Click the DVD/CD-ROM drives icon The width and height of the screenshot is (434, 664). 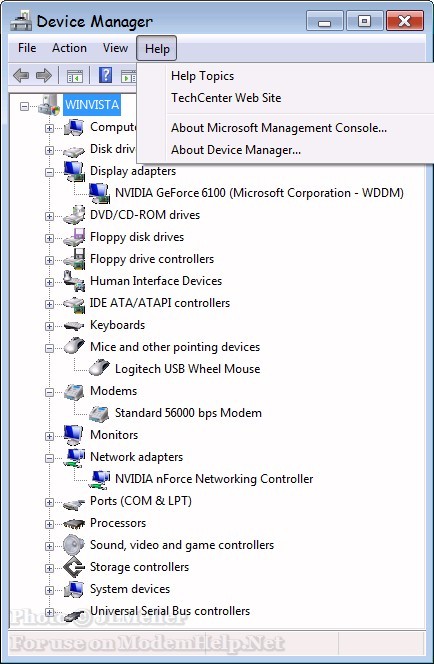74,215
